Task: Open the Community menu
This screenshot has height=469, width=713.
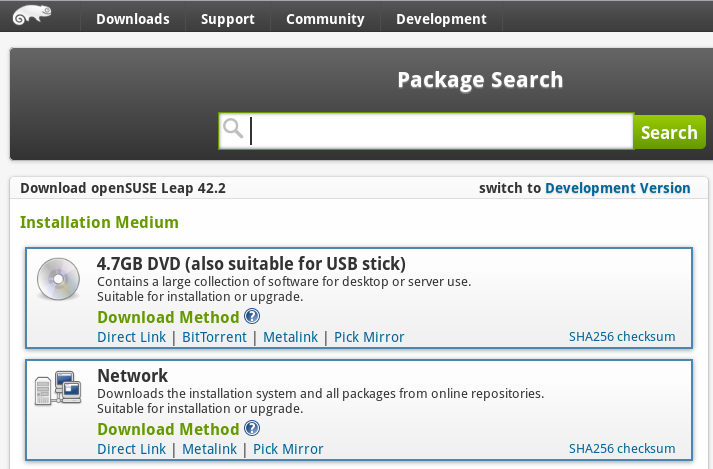Action: tap(325, 19)
